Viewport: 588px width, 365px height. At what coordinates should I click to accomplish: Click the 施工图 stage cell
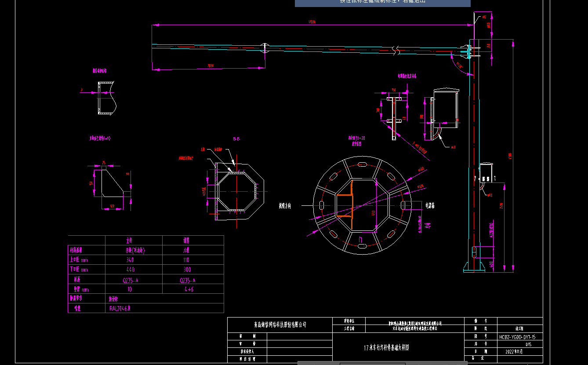coord(519,328)
